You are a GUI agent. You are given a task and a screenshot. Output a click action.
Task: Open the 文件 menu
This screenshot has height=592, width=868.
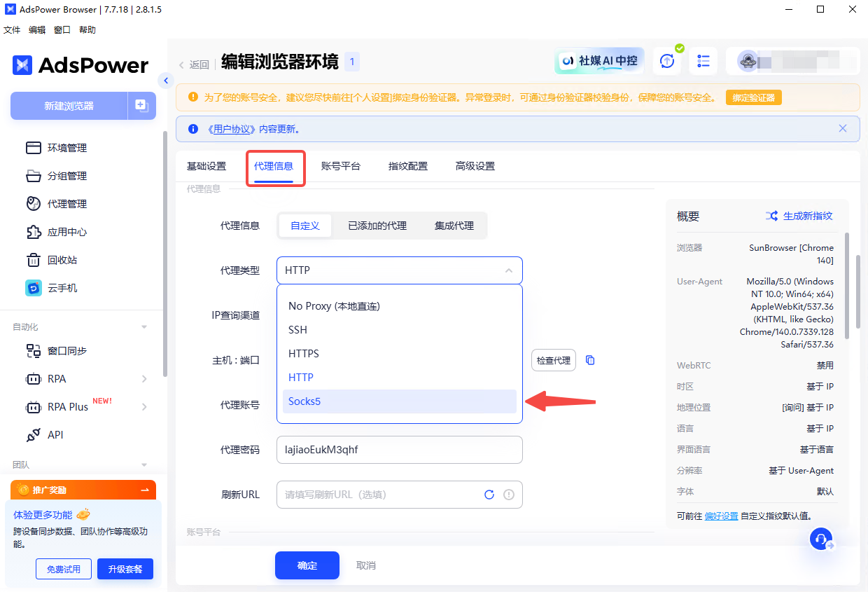(12, 30)
